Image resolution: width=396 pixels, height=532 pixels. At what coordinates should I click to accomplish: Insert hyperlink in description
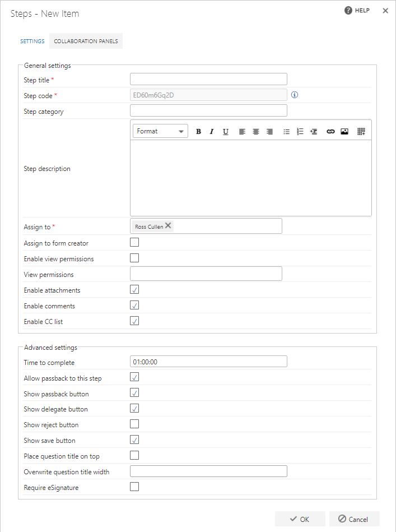click(x=330, y=132)
